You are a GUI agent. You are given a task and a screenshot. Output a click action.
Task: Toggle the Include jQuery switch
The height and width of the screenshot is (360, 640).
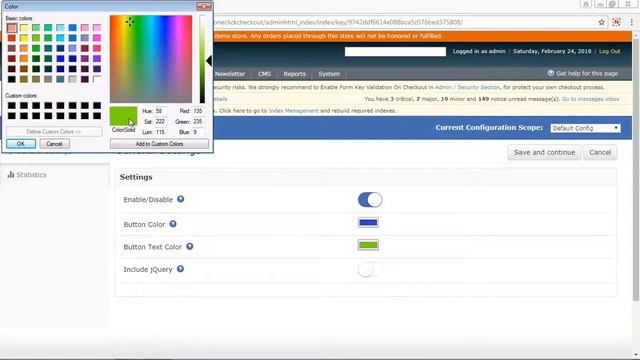coord(370,269)
